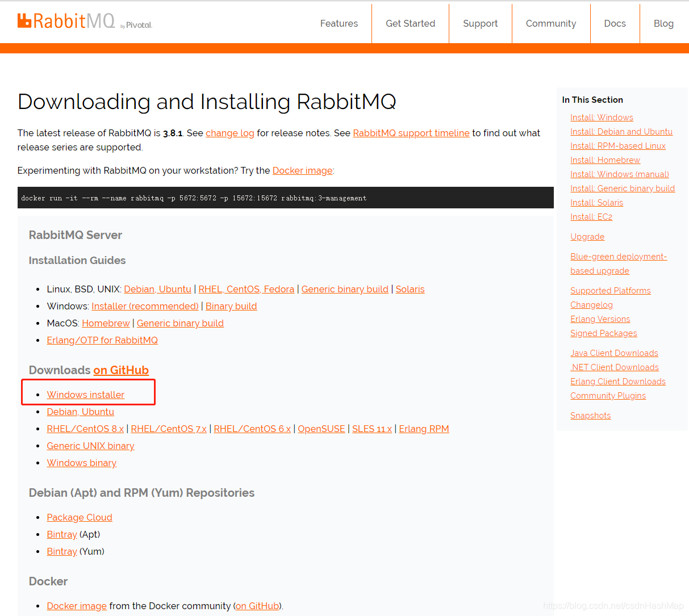
Task: Open Blue-green deployment-based upgrade link
Action: click(x=619, y=263)
